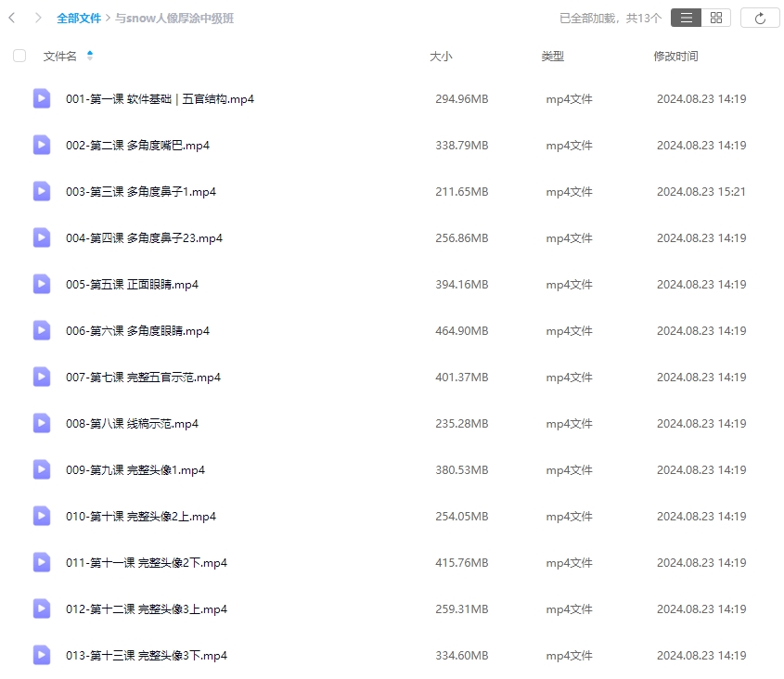Click video icon of 013 完整头像3下 file
784x679 pixels.
(x=42, y=655)
